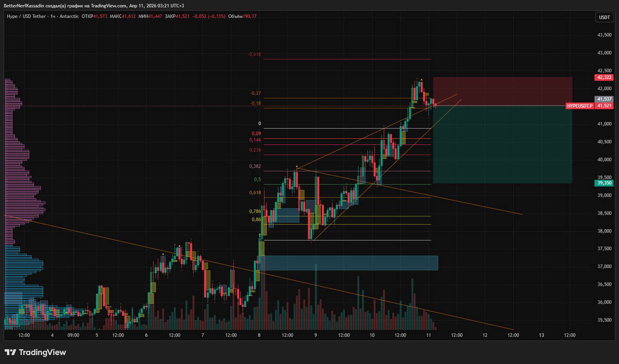Click the 39,000 price axis tick
Image resolution: width=619 pixels, height=364 pixels.
(x=605, y=195)
